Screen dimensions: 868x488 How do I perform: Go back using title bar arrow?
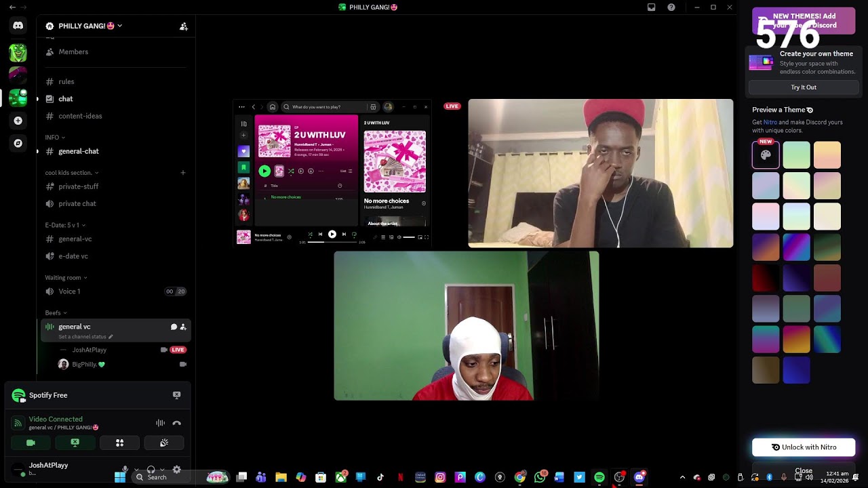click(x=12, y=7)
